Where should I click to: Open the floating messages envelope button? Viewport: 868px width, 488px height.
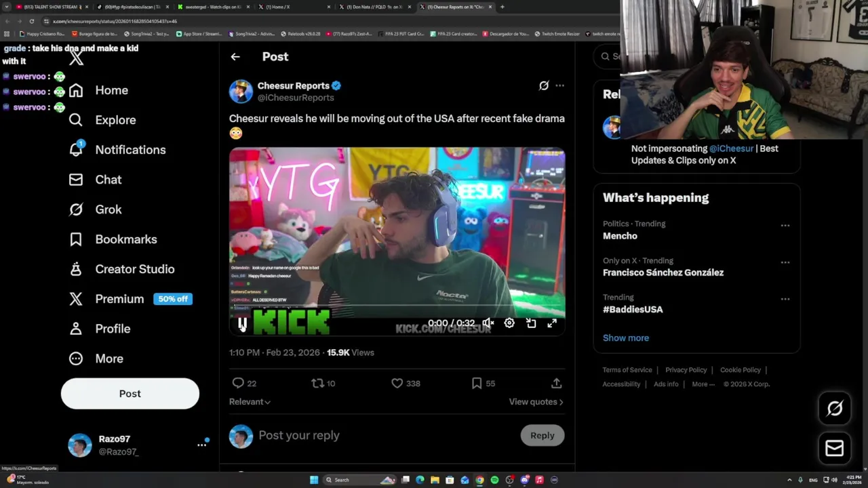[835, 448]
